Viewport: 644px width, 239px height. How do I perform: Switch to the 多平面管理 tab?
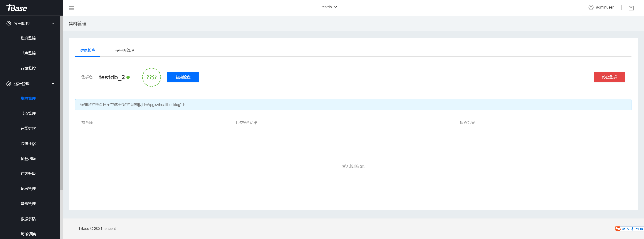pos(125,50)
